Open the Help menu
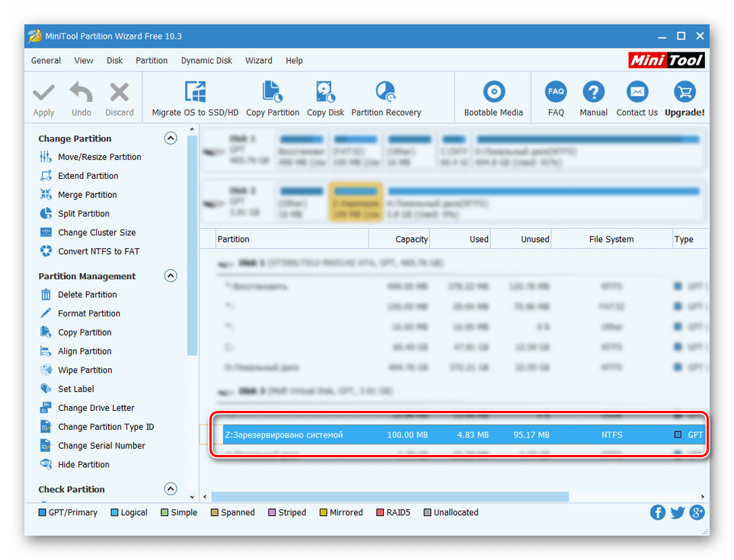 (294, 60)
